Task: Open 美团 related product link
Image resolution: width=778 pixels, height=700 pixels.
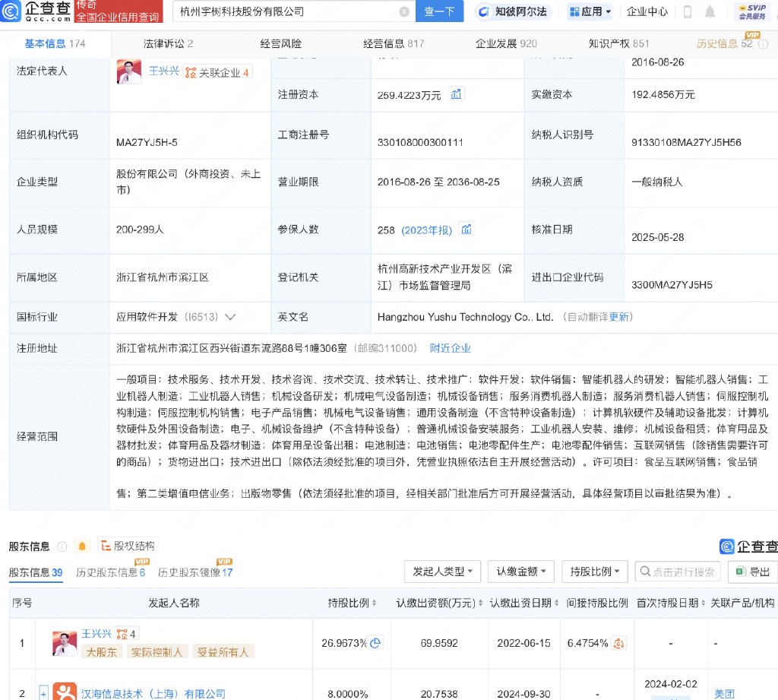Action: pyautogui.click(x=724, y=694)
